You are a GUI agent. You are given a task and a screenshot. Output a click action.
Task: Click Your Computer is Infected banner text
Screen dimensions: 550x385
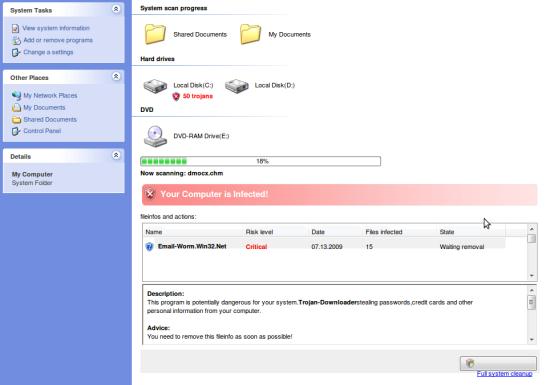pyautogui.click(x=214, y=194)
